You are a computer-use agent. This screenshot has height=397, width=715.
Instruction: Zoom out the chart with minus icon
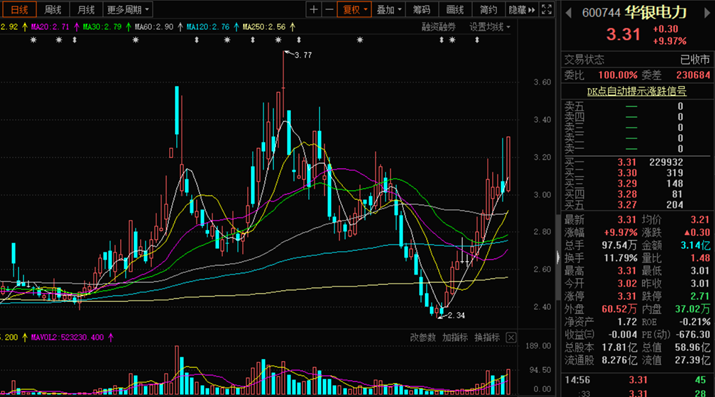tap(329, 10)
